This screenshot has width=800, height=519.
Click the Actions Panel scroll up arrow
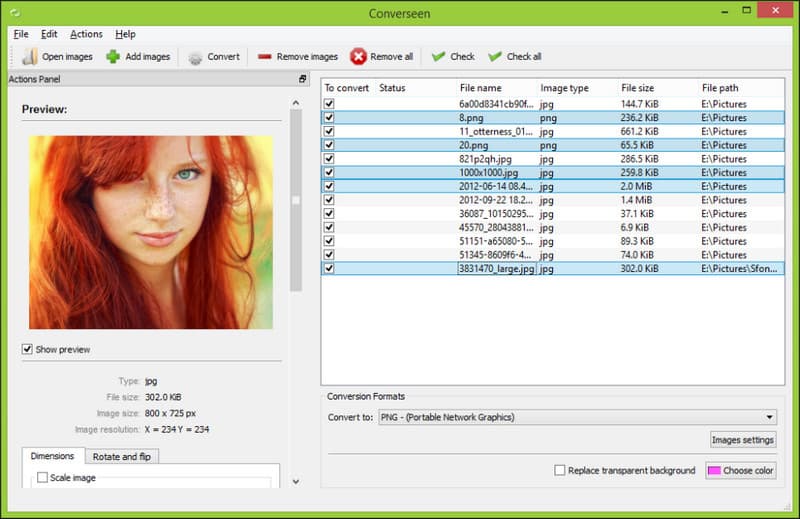click(296, 103)
